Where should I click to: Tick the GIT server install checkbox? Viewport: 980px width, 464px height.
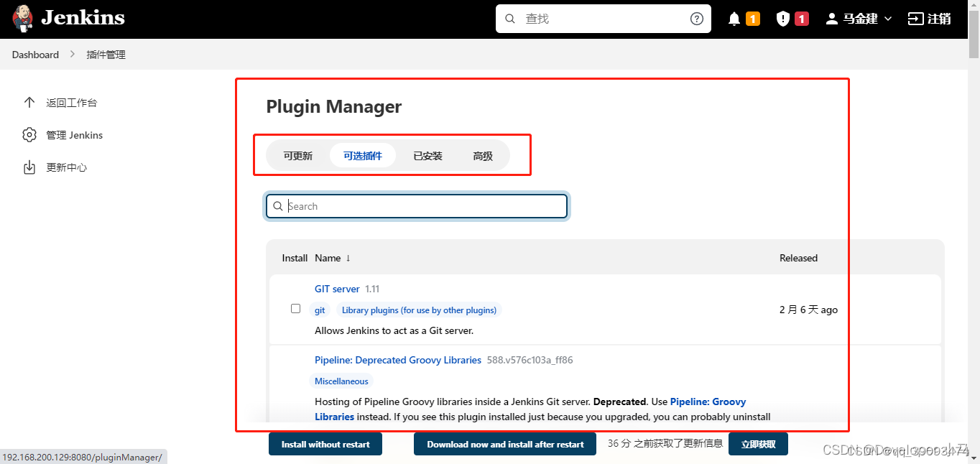tap(295, 309)
